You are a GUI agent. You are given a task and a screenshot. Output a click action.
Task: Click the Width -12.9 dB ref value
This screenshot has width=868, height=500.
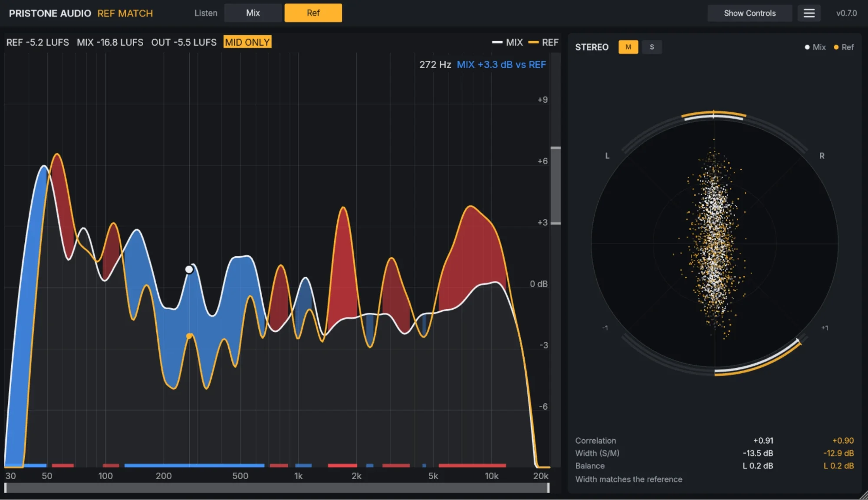point(838,453)
